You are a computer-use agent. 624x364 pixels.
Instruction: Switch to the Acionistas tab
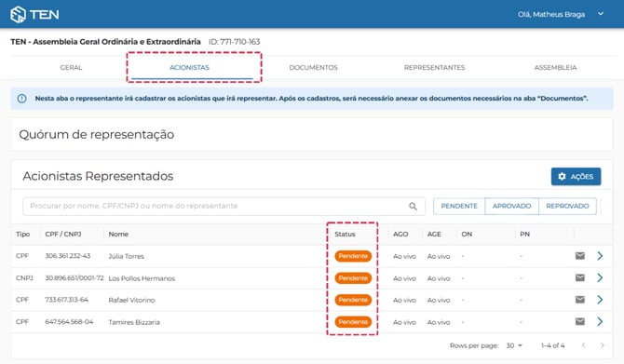(x=189, y=68)
